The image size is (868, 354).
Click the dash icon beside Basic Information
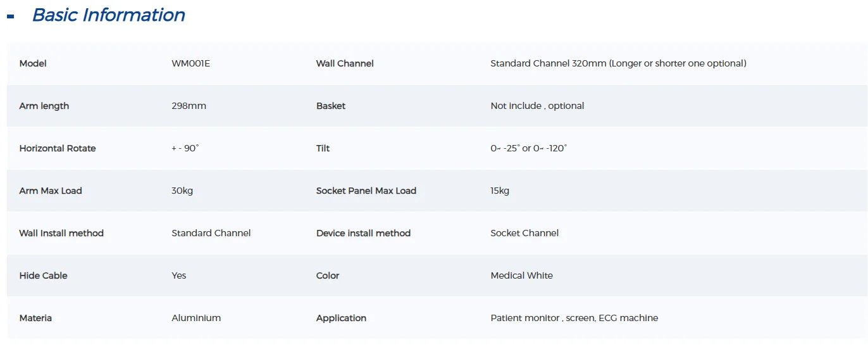pyautogui.click(x=10, y=17)
